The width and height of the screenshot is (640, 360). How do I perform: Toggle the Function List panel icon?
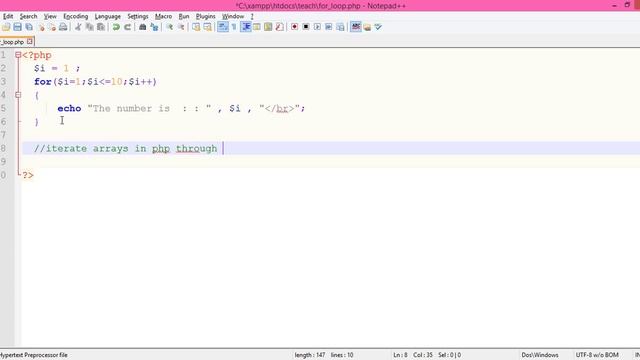tap(280, 27)
